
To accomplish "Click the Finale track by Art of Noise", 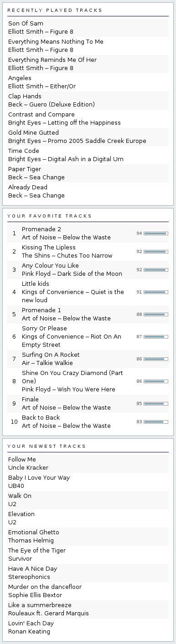I will click(30, 399).
